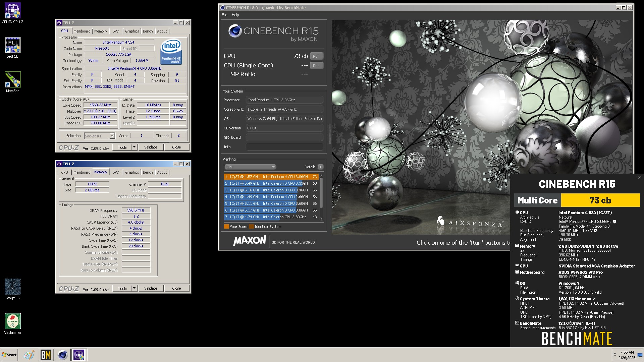Screen dimensions: 644x362
Task: Click Validate in Memory CPU-Z window
Action: (151, 288)
